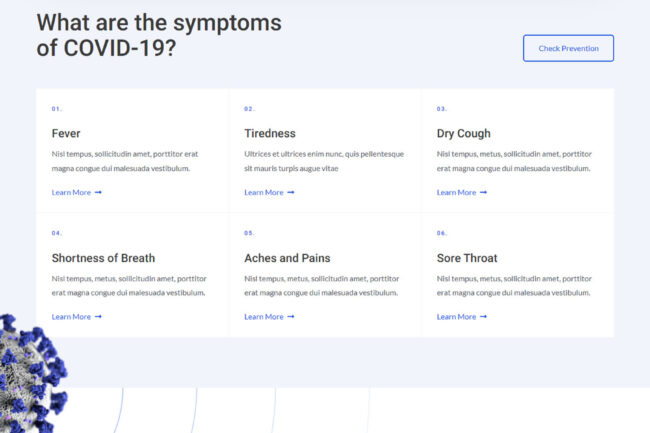Open Learn More link under Tiredness
Screen dimensions: 650x433
click(269, 192)
